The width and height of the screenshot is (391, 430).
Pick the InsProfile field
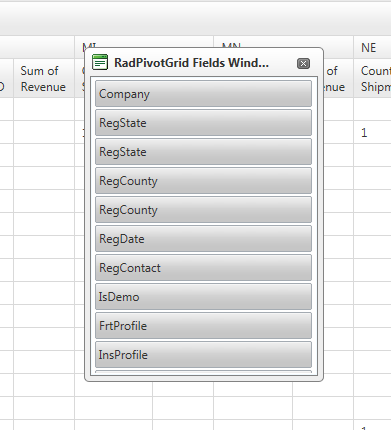coord(203,355)
